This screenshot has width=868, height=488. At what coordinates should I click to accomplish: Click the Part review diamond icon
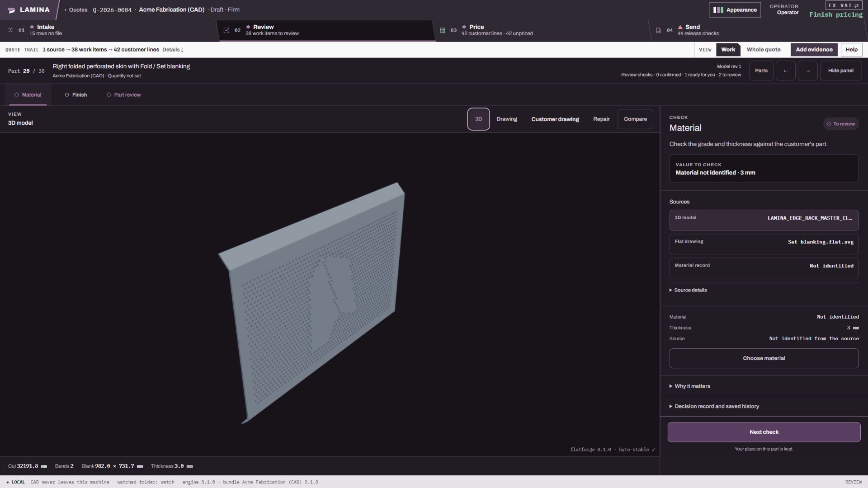click(x=108, y=95)
